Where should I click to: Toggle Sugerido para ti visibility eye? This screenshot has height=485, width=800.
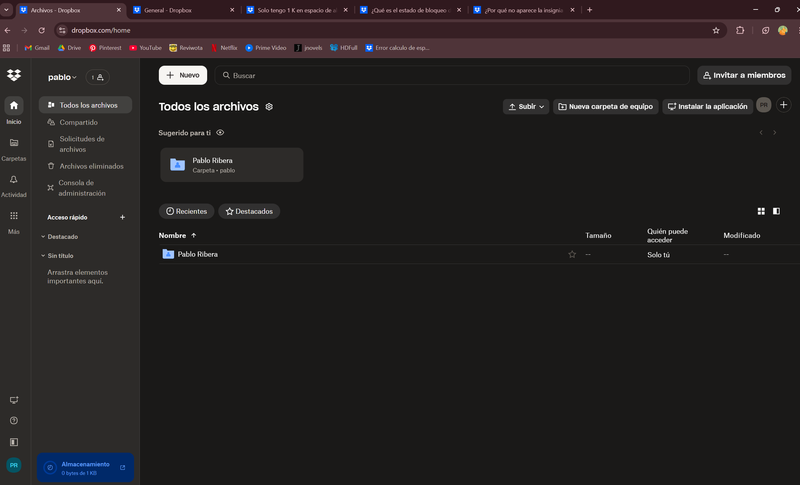tap(220, 133)
